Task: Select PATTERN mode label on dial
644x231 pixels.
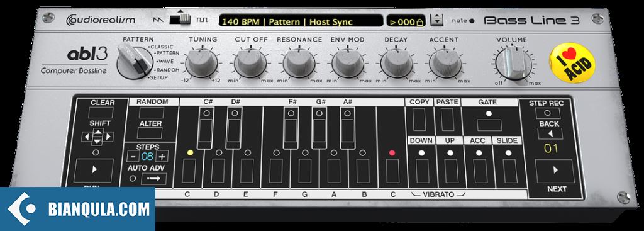Action: coord(167,53)
